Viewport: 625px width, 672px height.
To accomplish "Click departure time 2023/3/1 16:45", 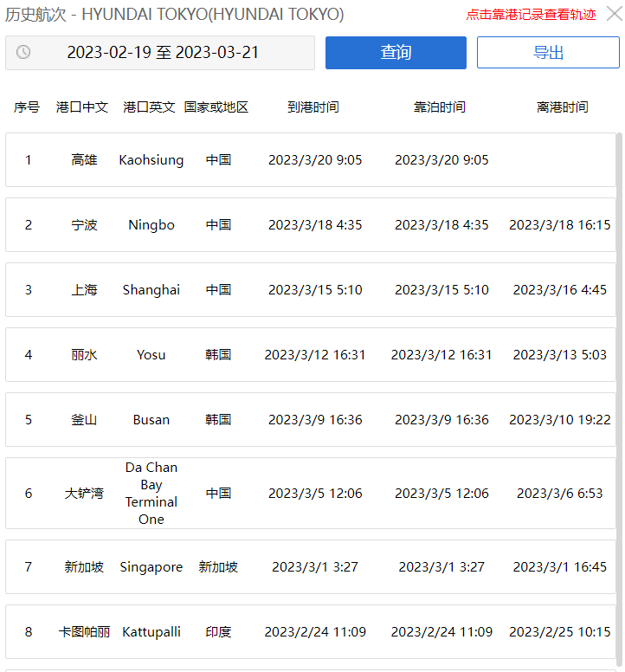I will pos(559,567).
